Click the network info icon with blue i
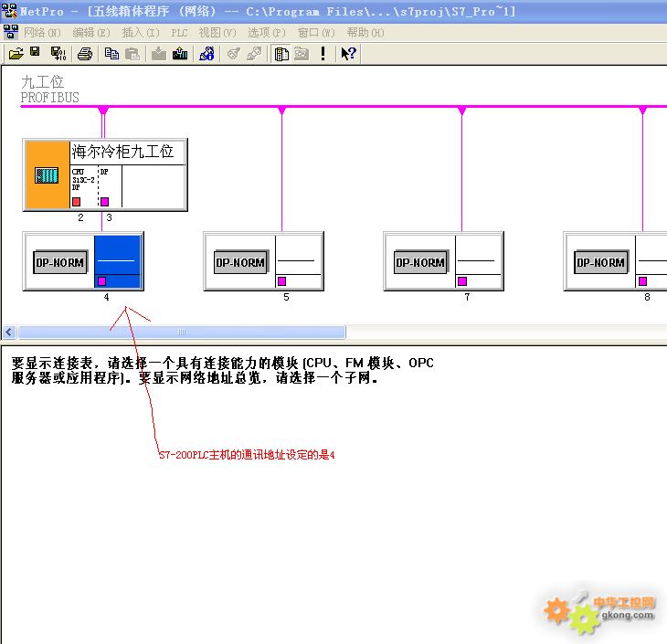Screen dimensions: 667x644 (206, 54)
